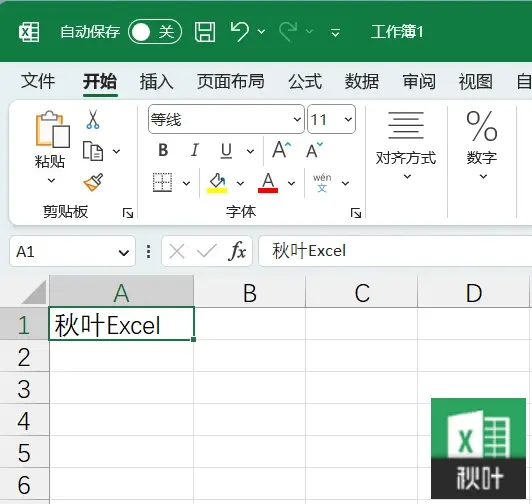Click the Paste (粘贴) clipboard icon

[52, 129]
